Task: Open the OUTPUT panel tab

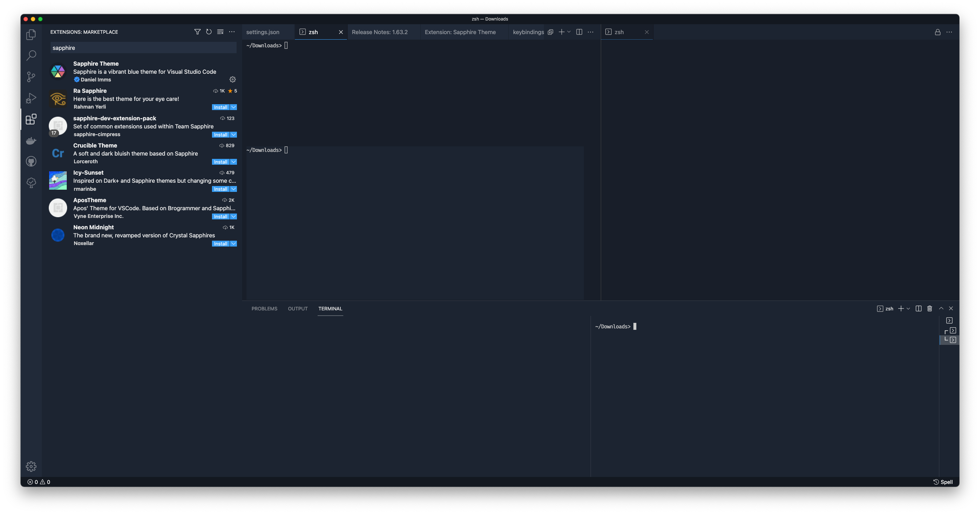Action: 297,309
